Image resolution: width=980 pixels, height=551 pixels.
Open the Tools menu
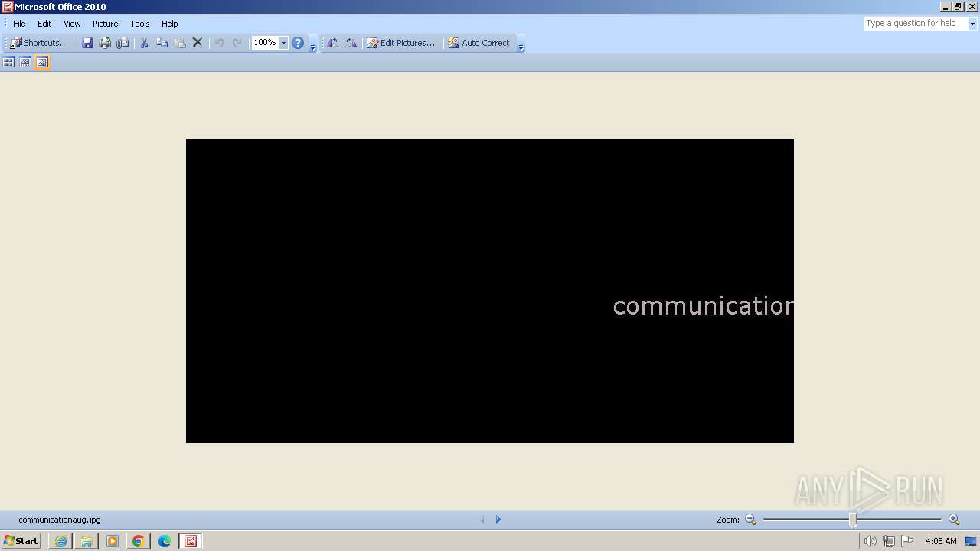click(x=140, y=24)
